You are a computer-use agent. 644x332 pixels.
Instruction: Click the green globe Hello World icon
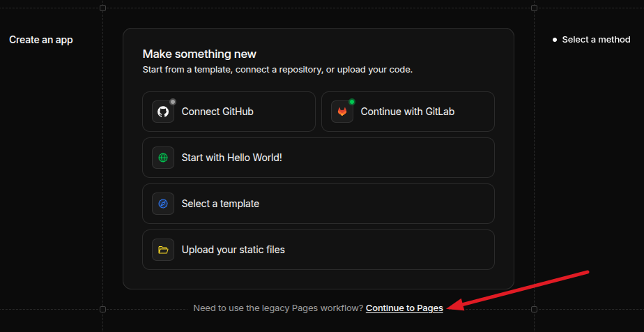click(x=163, y=158)
